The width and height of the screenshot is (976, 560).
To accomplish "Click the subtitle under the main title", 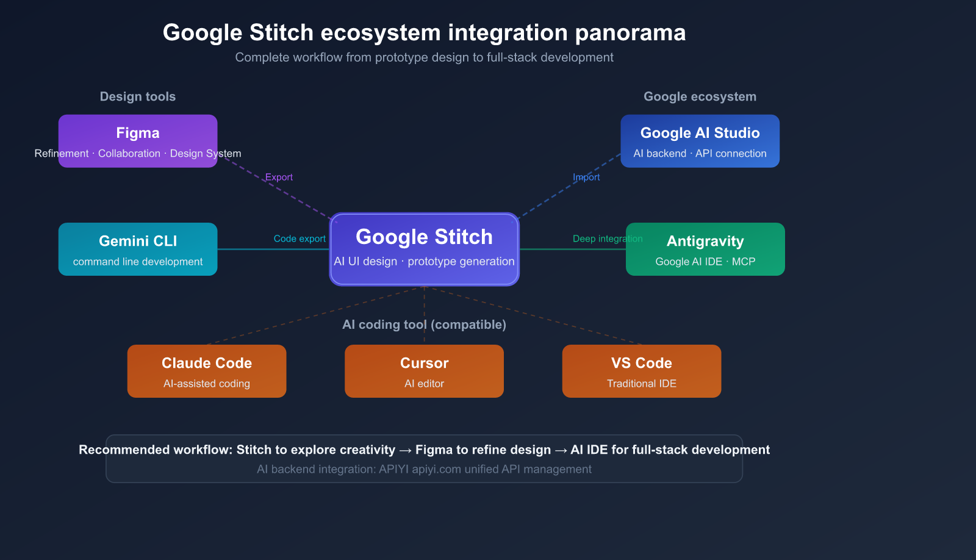I will 424,57.
